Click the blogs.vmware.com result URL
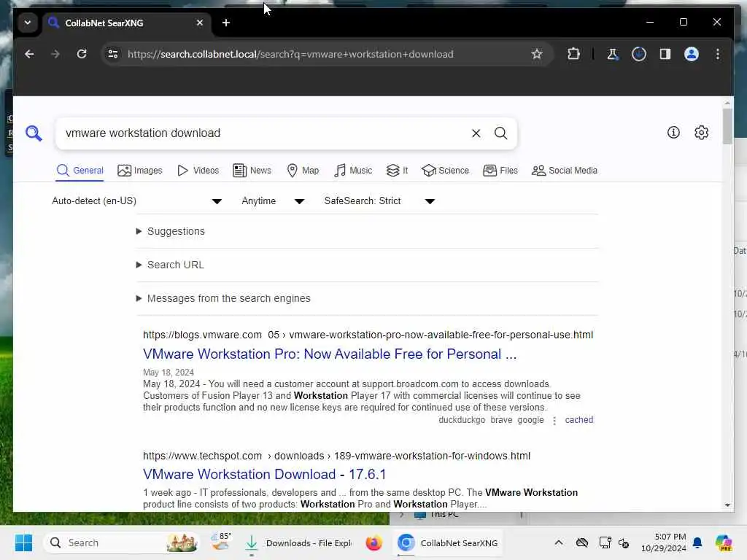This screenshot has width=747, height=560. (x=368, y=335)
